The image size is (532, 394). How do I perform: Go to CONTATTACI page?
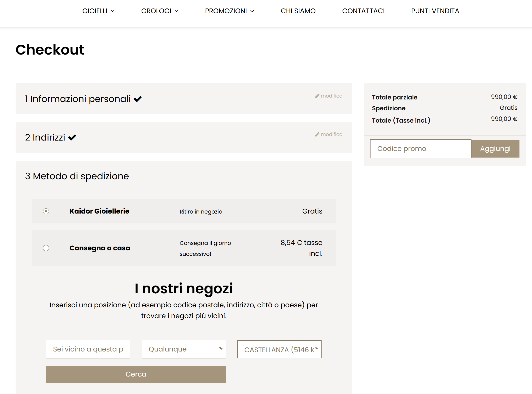point(363,11)
